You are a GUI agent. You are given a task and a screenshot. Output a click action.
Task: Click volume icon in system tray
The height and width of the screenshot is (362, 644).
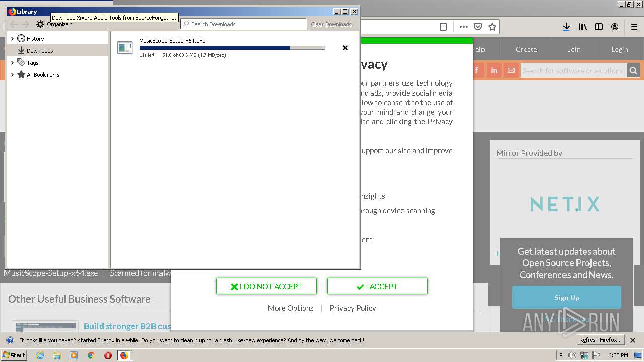572,355
